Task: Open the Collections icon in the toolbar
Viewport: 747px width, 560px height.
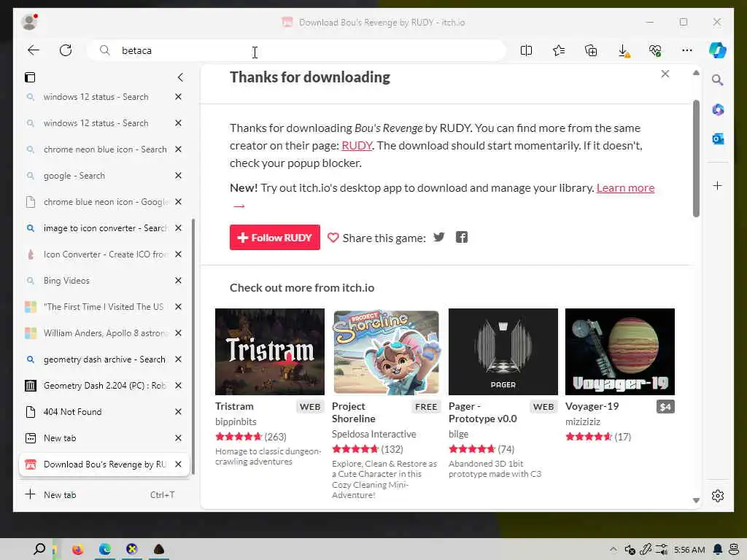Action: click(591, 50)
